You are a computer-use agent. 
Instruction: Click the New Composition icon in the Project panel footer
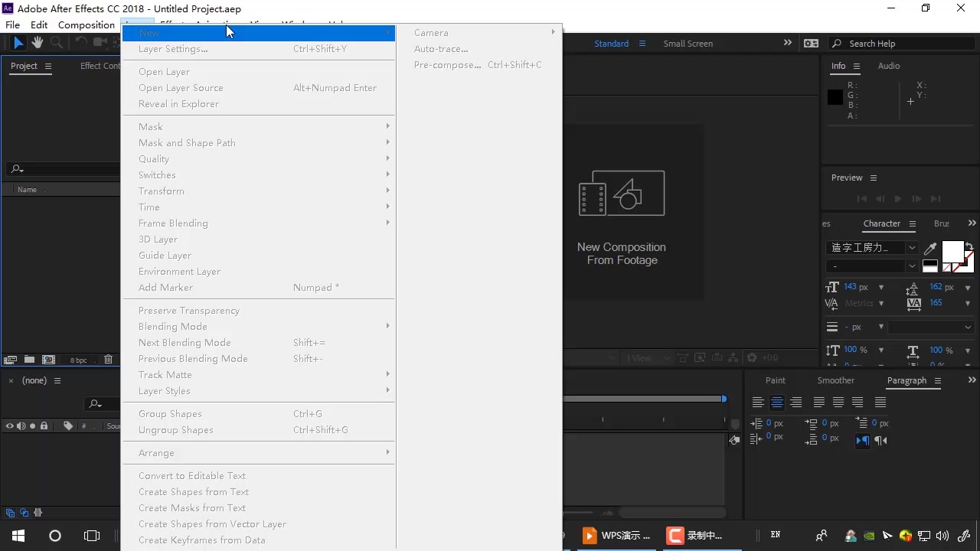coord(48,360)
